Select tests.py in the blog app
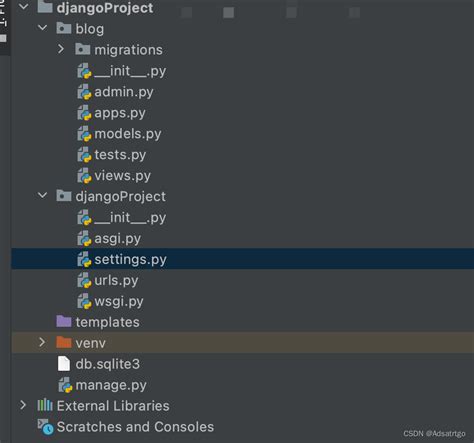Viewport: 474px width, 443px height. 120,155
